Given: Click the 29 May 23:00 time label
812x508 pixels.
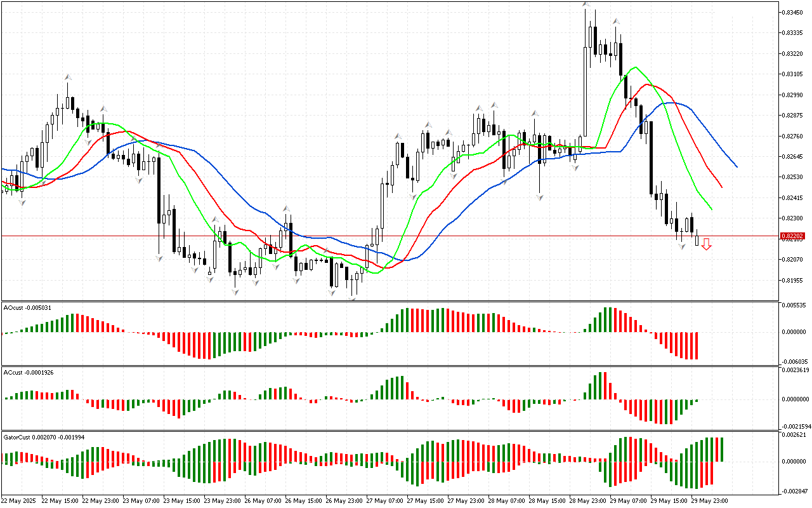Looking at the screenshot, I should click(x=709, y=501).
